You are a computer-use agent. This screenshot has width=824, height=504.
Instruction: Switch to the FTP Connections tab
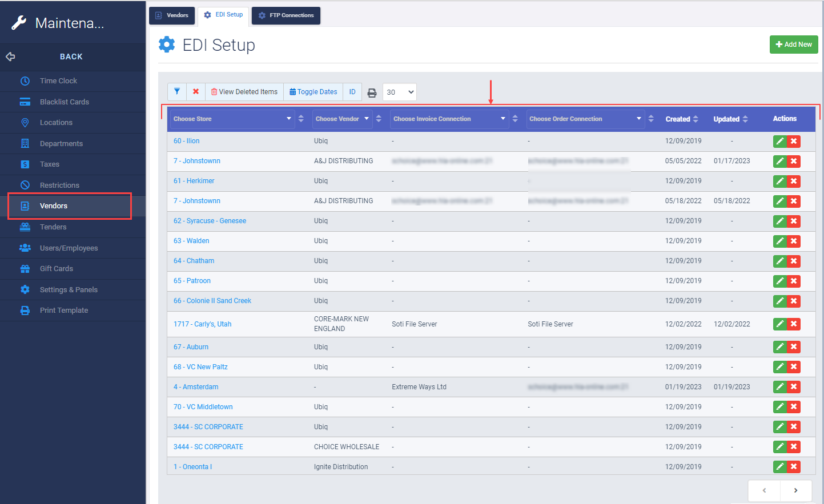286,15
